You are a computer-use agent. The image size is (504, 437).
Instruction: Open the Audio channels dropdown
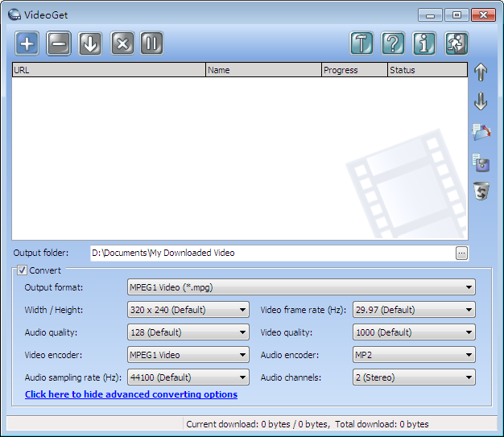tap(414, 377)
